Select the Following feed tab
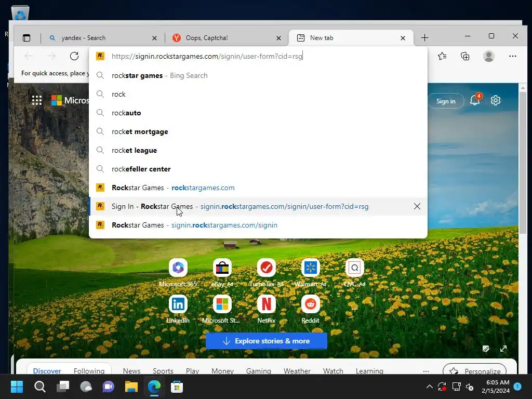The width and height of the screenshot is (532, 399). pyautogui.click(x=89, y=371)
